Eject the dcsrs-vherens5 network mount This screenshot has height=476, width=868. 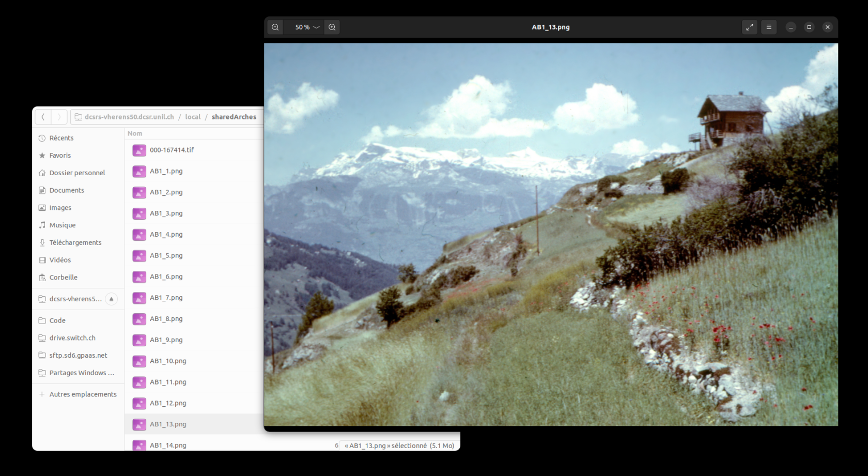(x=111, y=299)
